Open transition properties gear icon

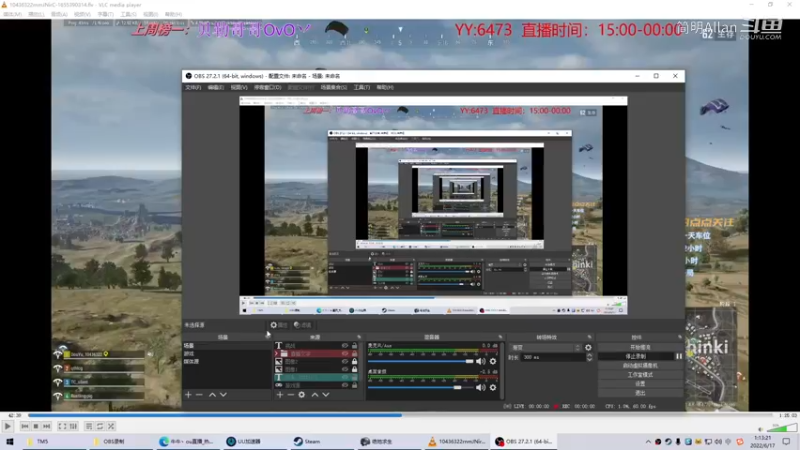[588, 347]
